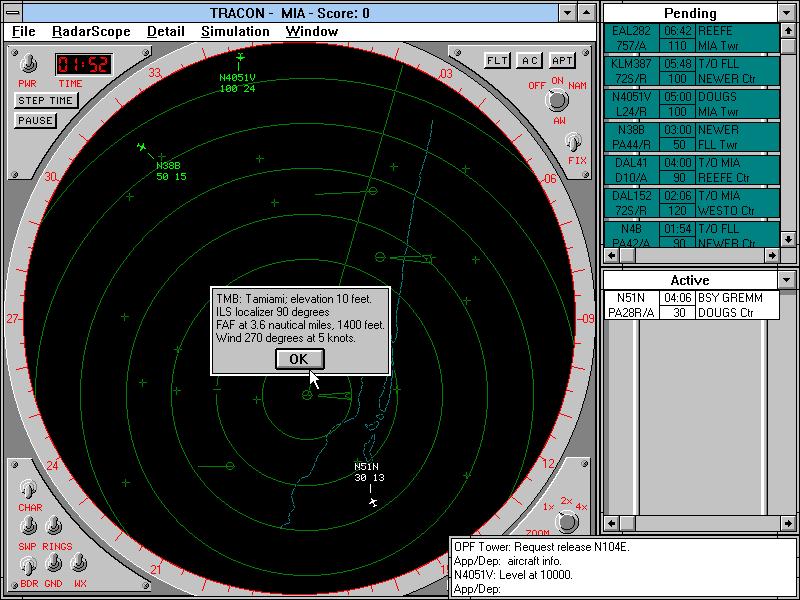Click the N38B aircraft blip on the radar

142,147
